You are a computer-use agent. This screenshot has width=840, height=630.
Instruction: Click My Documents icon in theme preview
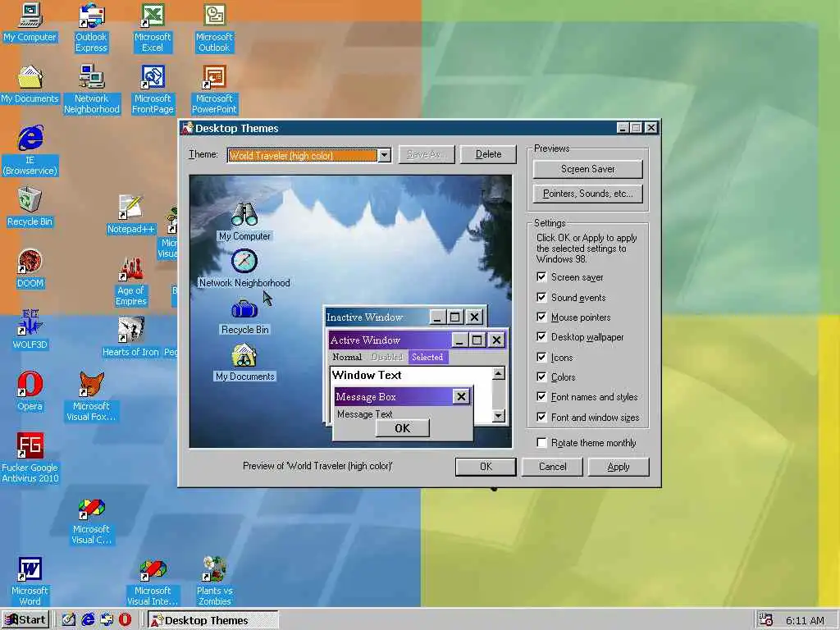(x=244, y=355)
